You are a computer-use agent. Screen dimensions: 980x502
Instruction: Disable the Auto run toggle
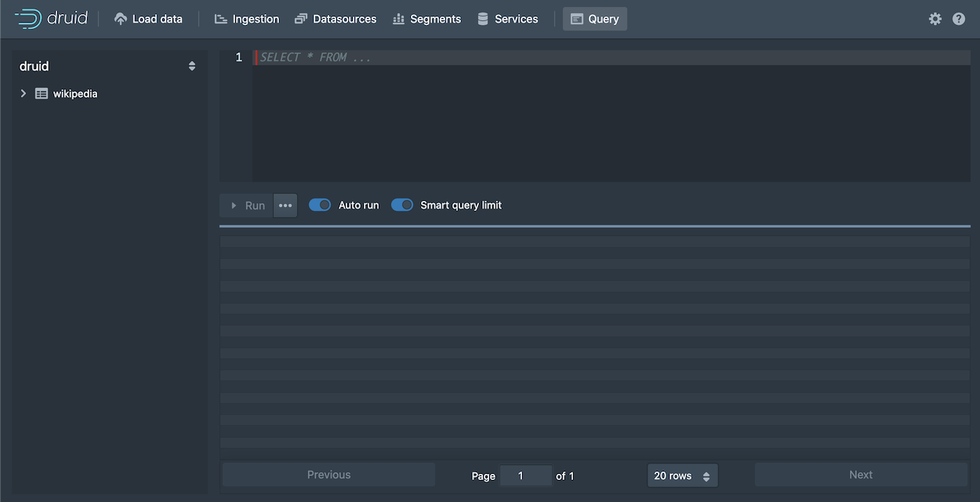(320, 205)
